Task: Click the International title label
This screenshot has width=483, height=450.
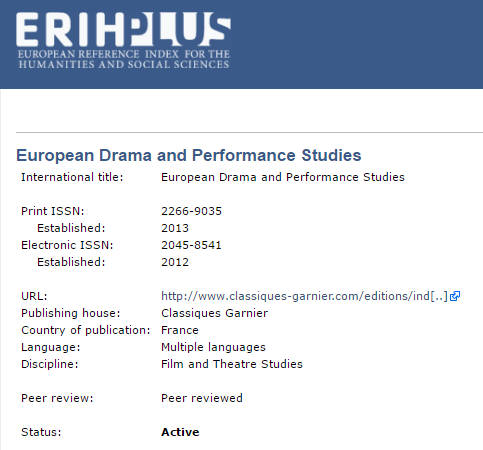Action: click(72, 177)
